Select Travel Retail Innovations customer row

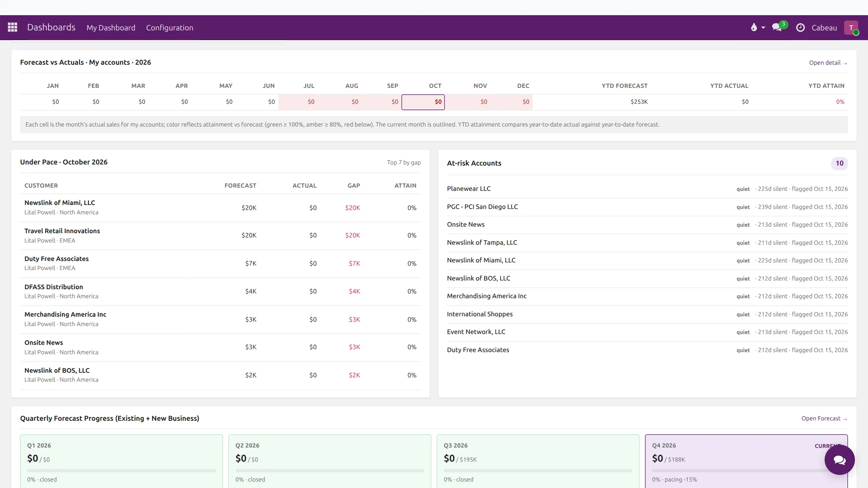220,236
